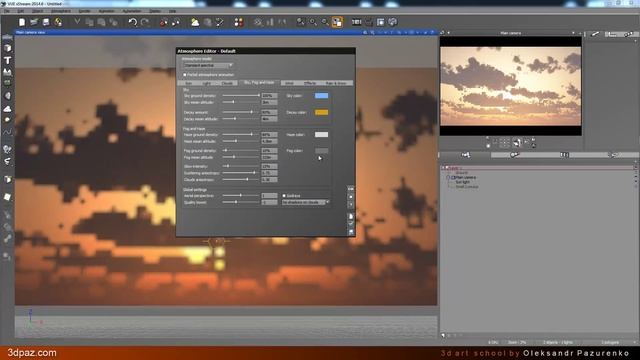Select Ground in the object tree
Screen dimensions: 640x360
[462, 173]
